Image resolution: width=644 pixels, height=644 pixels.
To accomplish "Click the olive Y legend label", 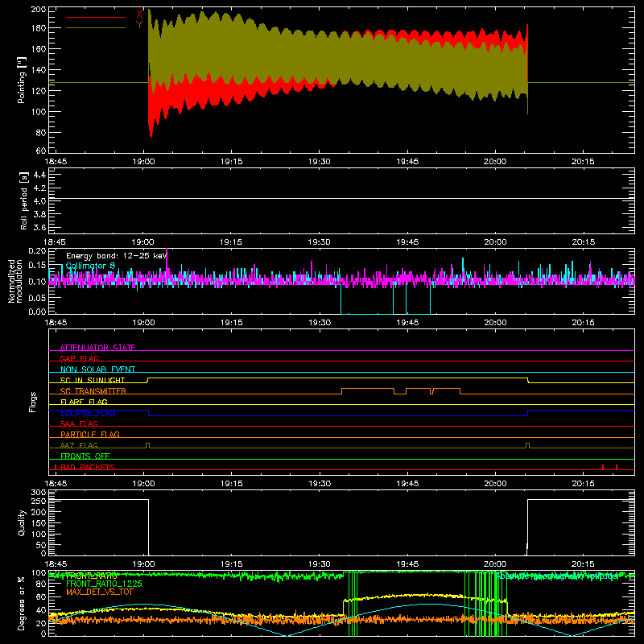I will pos(139,24).
